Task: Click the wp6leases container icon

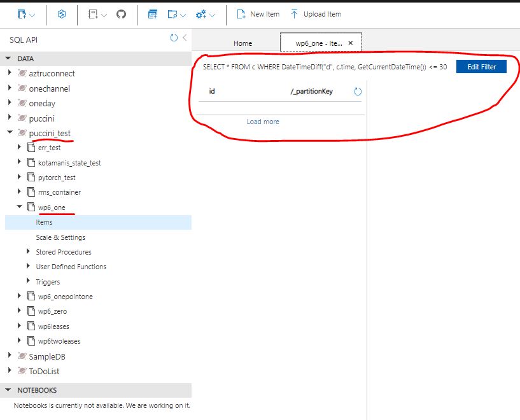Action: [x=31, y=326]
